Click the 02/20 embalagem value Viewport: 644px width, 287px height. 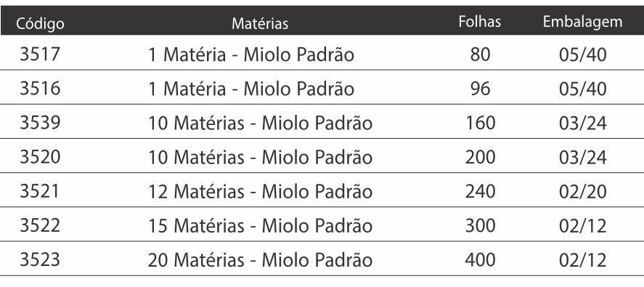coord(582,192)
